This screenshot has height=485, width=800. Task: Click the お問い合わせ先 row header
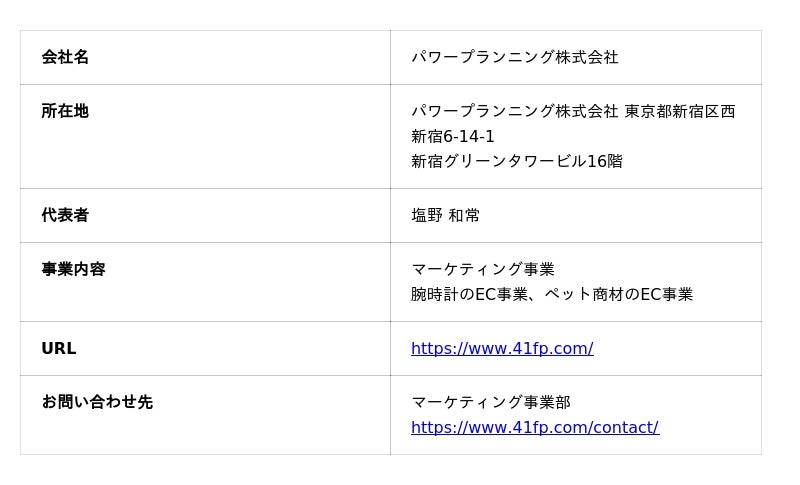(x=97, y=403)
